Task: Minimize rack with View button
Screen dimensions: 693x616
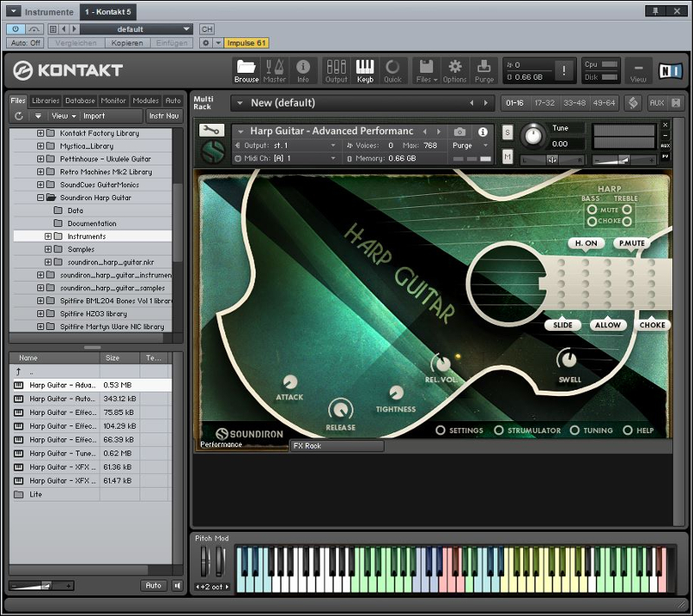Action: [638, 72]
